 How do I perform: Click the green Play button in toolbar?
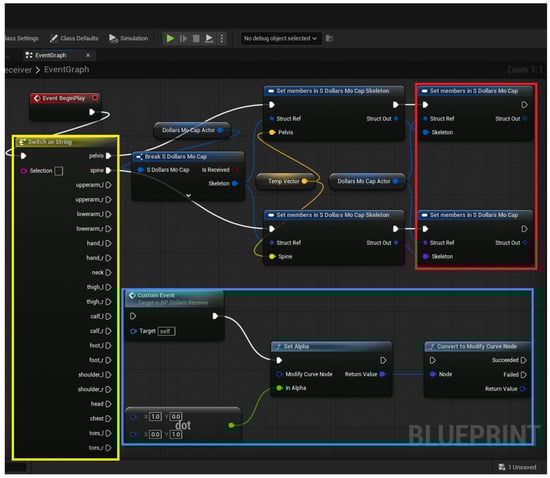pyautogui.click(x=170, y=38)
